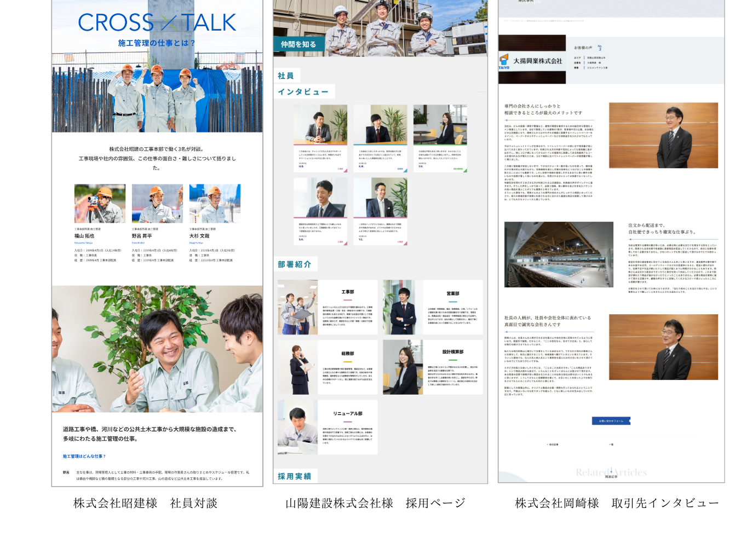Select the name 野呂 昇平
Image resolution: width=747 pixels, height=560 pixels.
(x=142, y=236)
